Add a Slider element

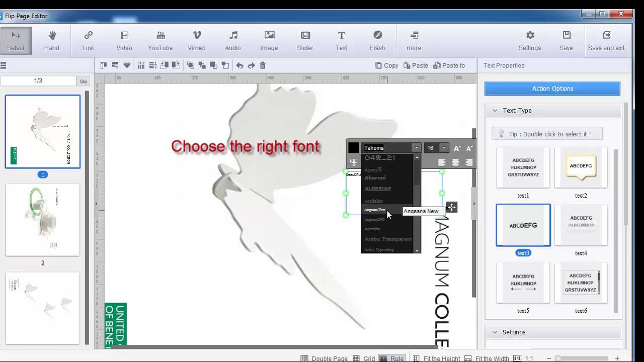coord(305,41)
